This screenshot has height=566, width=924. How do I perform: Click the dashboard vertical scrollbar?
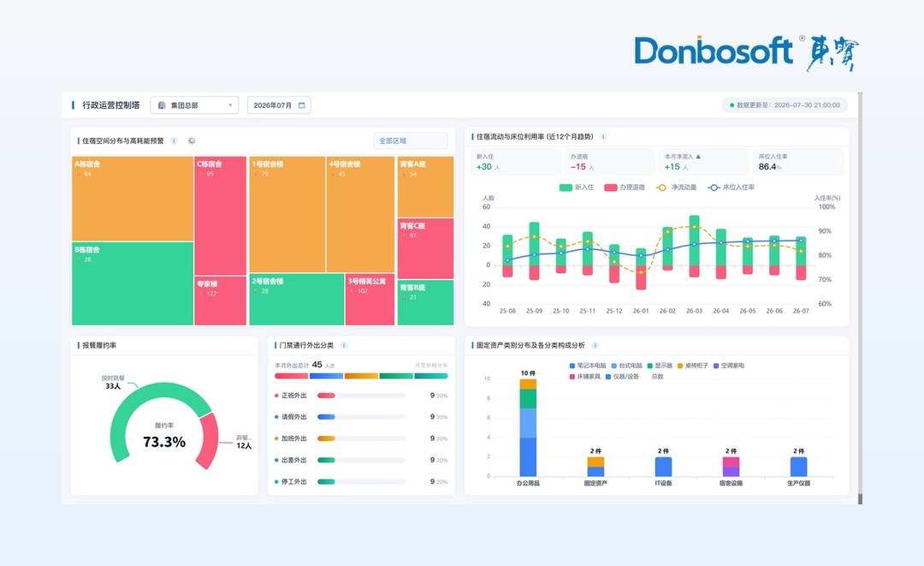point(861,298)
